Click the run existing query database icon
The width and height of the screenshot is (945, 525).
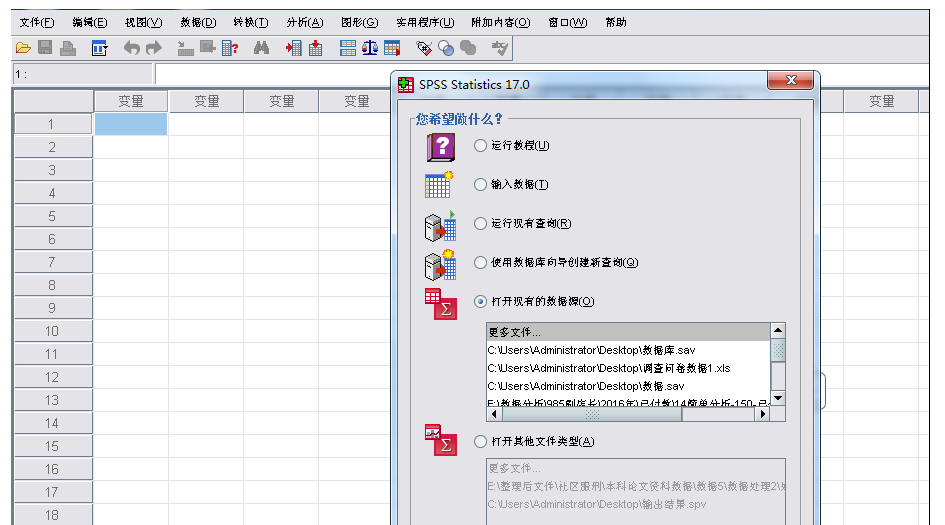pyautogui.click(x=440, y=225)
